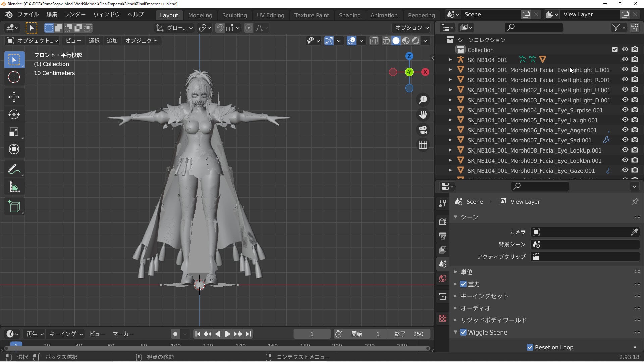Open the ファイル menu
The width and height of the screenshot is (644, 362).
(x=28, y=14)
